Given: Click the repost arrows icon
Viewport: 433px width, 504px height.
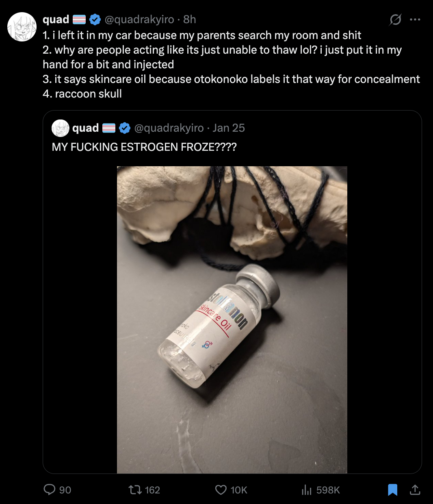Looking at the screenshot, I should [x=135, y=490].
